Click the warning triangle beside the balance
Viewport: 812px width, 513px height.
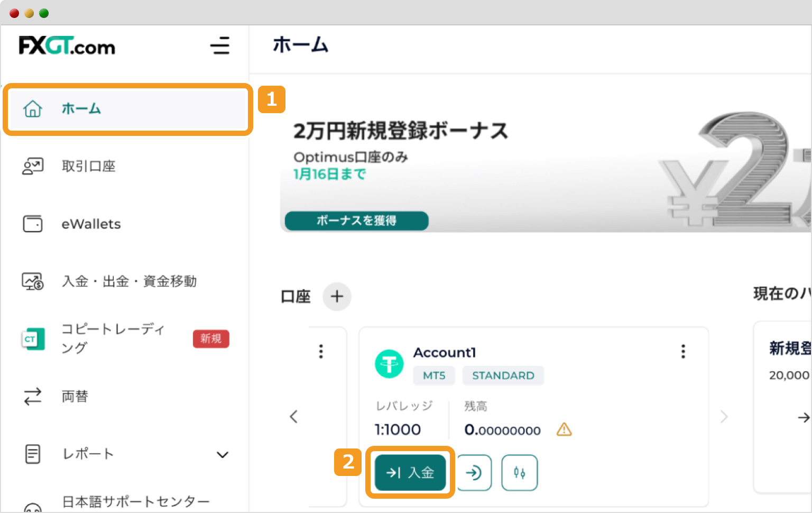pos(564,430)
